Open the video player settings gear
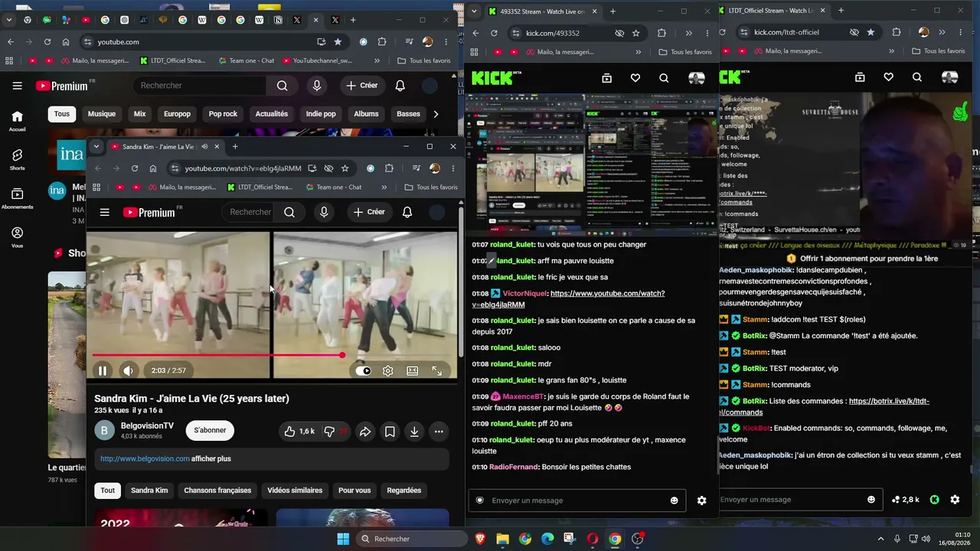980x551 pixels. pyautogui.click(x=388, y=371)
